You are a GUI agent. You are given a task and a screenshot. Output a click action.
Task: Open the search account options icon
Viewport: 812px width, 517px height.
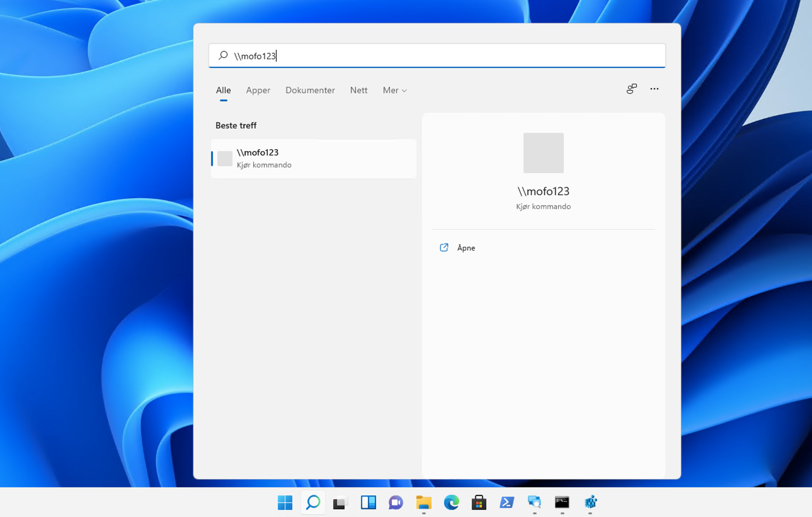pyautogui.click(x=632, y=89)
